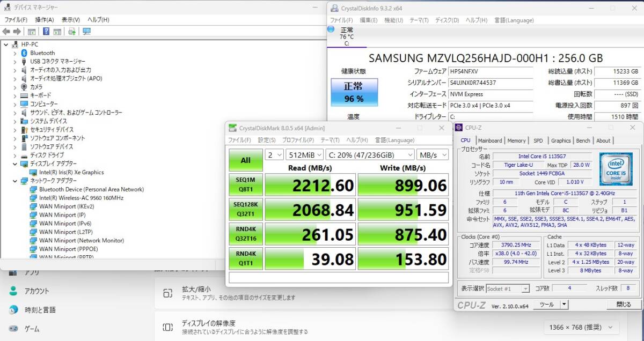The image size is (644, 341).
Task: Click the back navigation arrow in Device Manager
Action: (5, 31)
